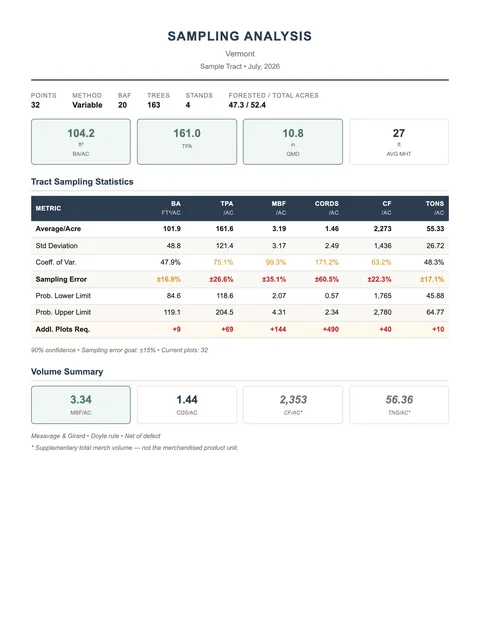Click the 1.44 CDS/AC card
This screenshot has width=480, height=621.
click(187, 405)
